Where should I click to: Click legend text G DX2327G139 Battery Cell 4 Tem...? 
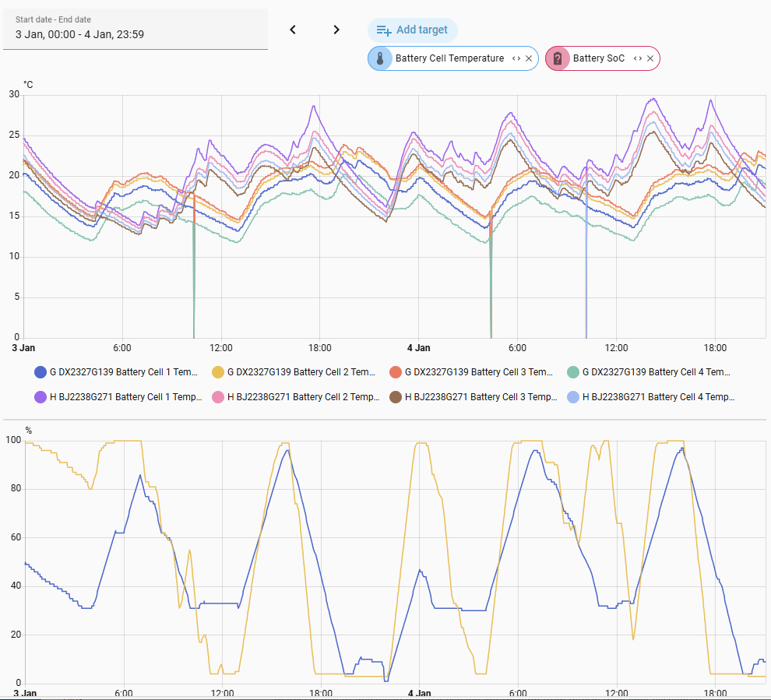(x=656, y=372)
